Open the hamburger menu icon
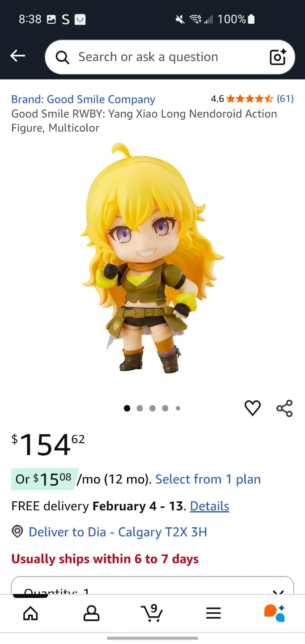This screenshot has width=305, height=644. (x=213, y=613)
